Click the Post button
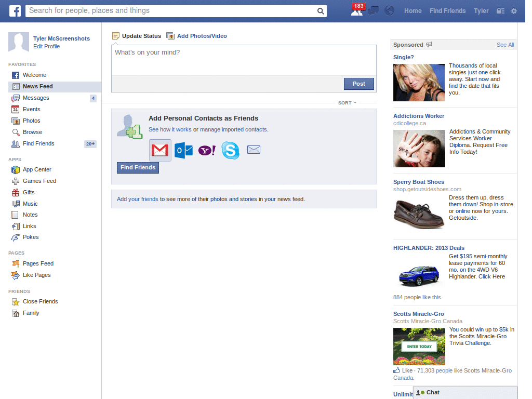The image size is (532, 399). pos(358,84)
